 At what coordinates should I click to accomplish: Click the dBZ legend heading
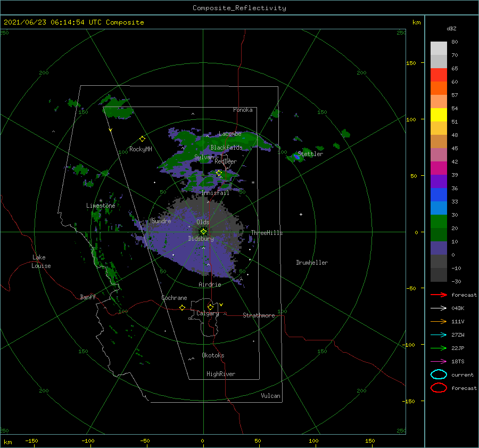(x=451, y=28)
